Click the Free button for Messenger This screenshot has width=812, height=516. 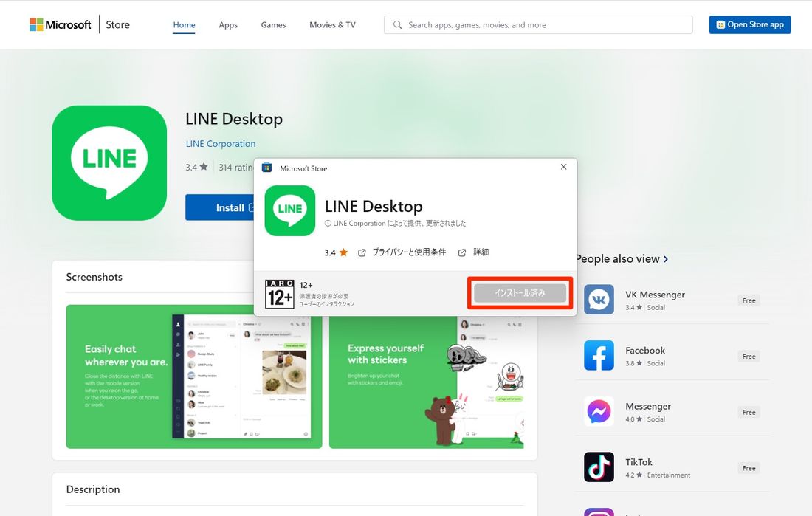pyautogui.click(x=749, y=413)
